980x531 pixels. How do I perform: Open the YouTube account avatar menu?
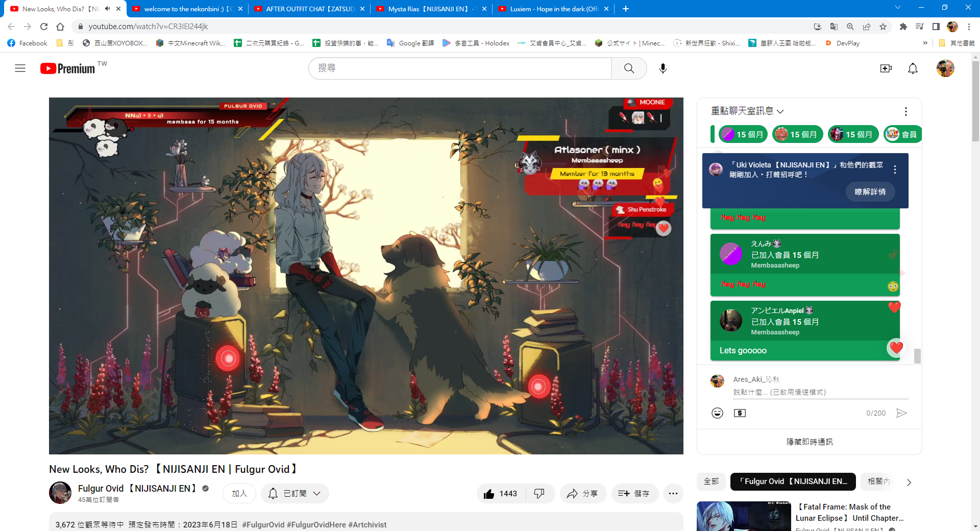[x=945, y=68]
